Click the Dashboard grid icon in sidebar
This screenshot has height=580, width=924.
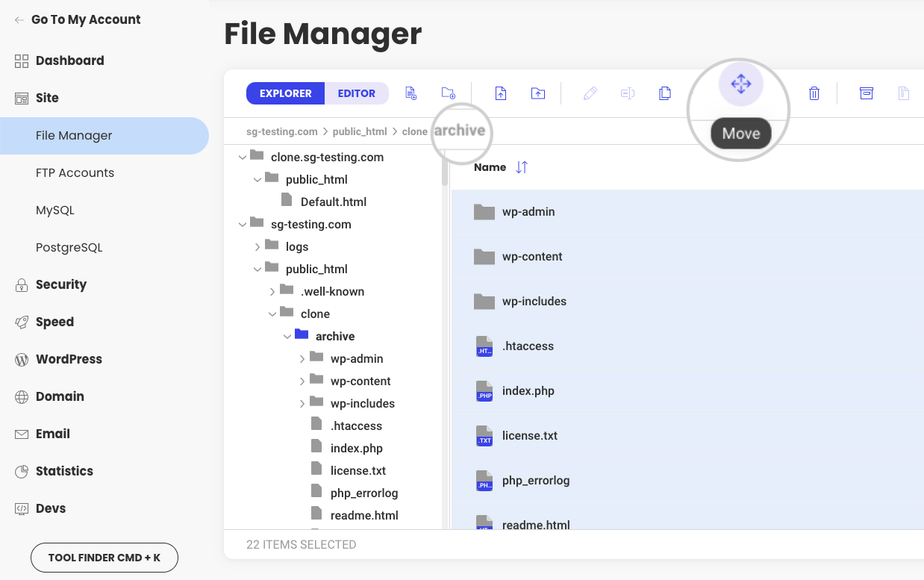(22, 61)
